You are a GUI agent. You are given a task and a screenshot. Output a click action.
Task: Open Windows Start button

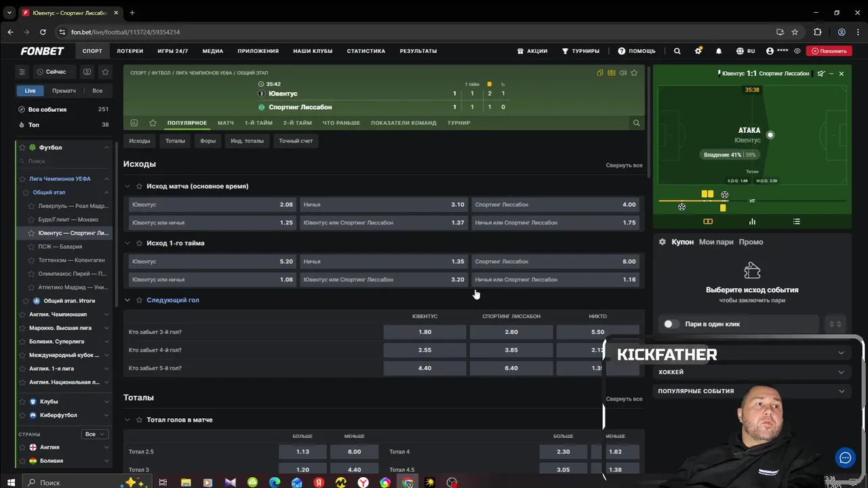[x=11, y=483]
